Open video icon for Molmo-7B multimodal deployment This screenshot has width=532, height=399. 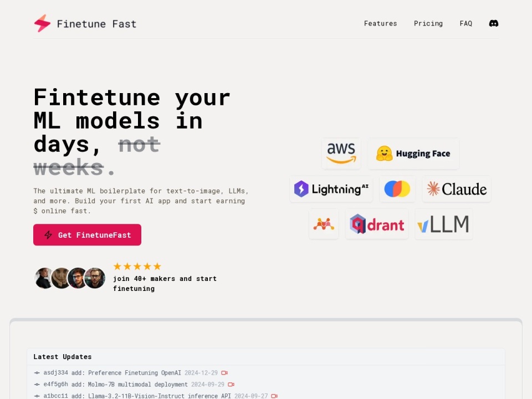click(x=231, y=385)
